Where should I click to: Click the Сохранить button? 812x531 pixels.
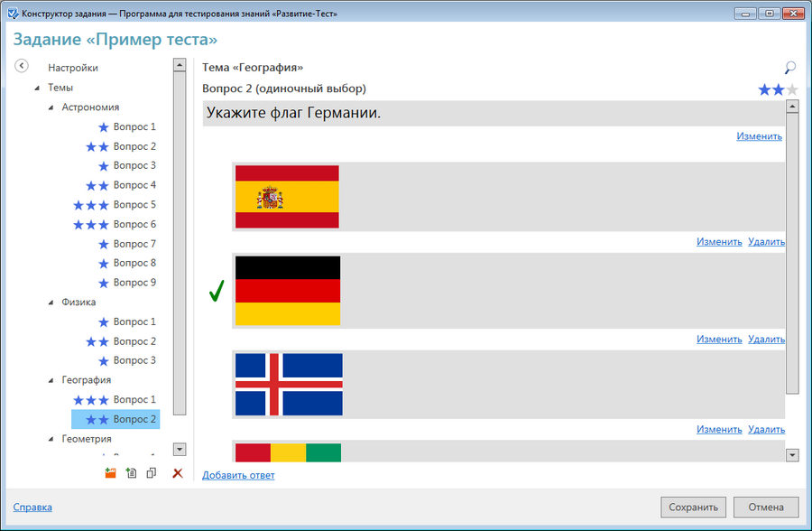693,508
